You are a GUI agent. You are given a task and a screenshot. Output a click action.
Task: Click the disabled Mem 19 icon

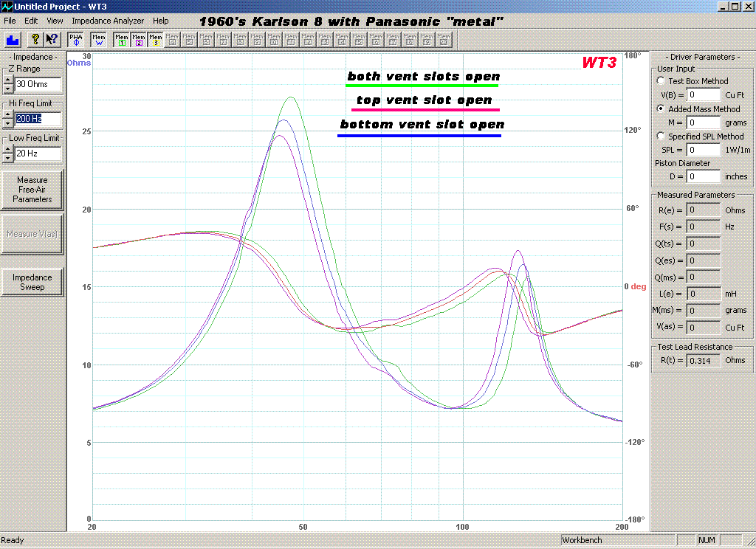(427, 40)
